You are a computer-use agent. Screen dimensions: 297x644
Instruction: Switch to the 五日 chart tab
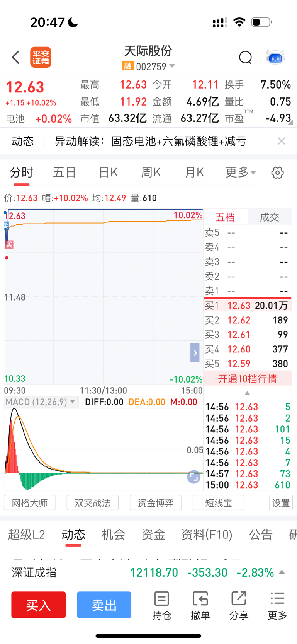[64, 173]
